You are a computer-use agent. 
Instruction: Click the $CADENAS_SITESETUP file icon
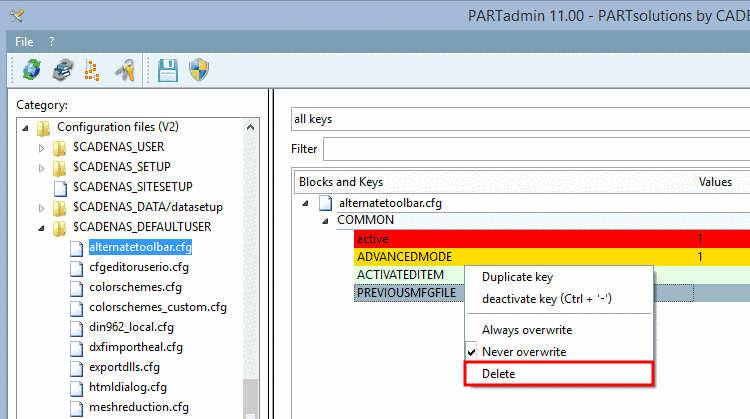[x=60, y=187]
